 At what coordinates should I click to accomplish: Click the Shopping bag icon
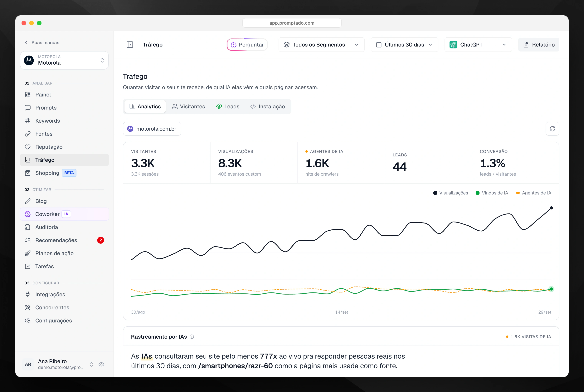(x=28, y=173)
